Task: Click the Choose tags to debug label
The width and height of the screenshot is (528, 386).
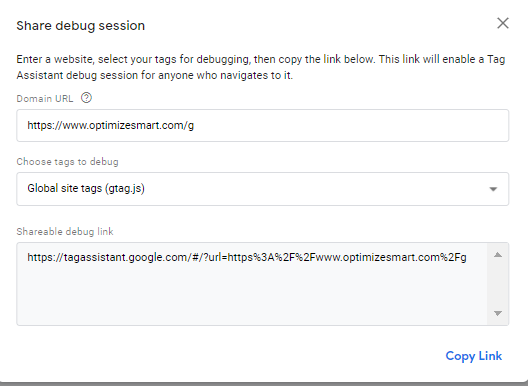Action: coord(67,162)
